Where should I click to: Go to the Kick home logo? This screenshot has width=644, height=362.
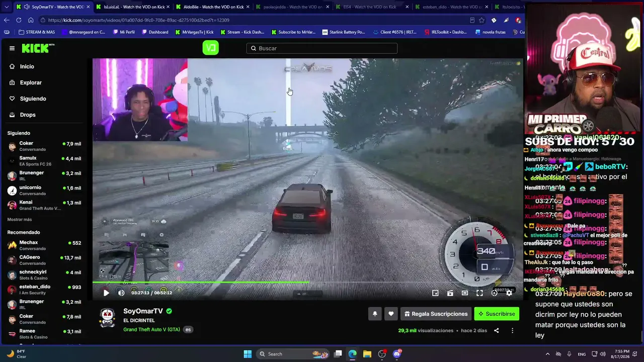point(38,48)
